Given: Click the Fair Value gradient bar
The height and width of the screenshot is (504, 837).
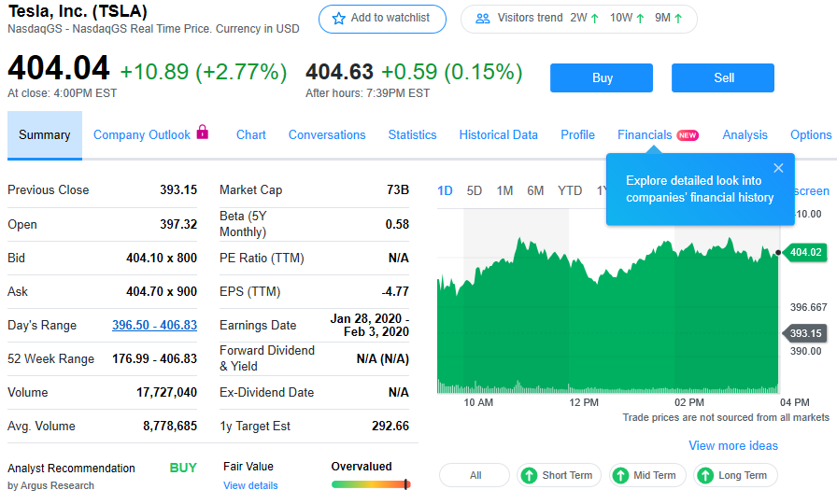Looking at the screenshot, I should click(x=370, y=484).
